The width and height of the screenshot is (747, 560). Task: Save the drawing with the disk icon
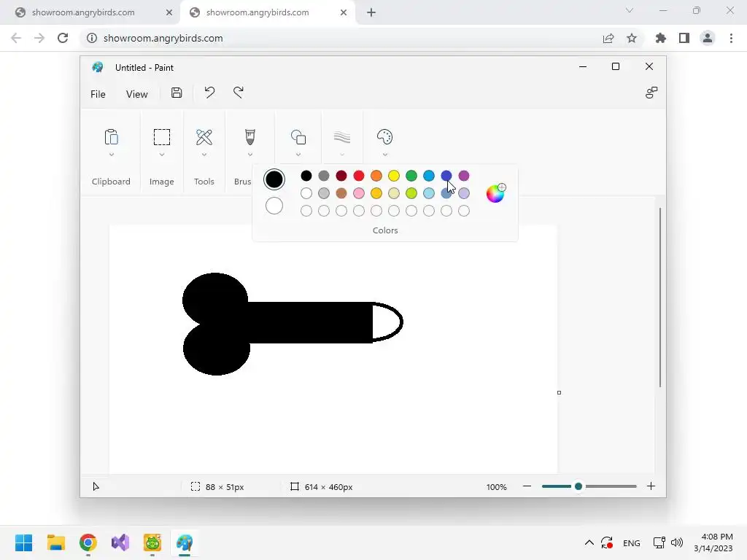point(177,93)
